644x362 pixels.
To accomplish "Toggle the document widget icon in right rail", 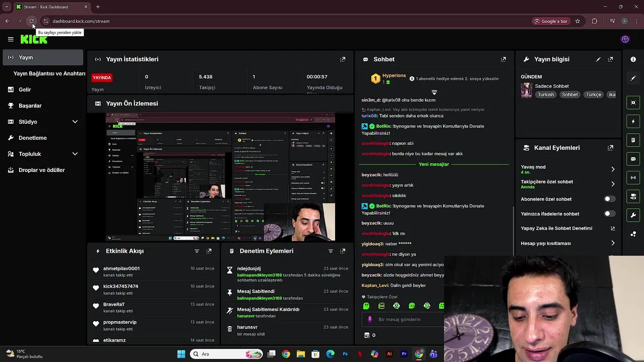I will point(633,140).
